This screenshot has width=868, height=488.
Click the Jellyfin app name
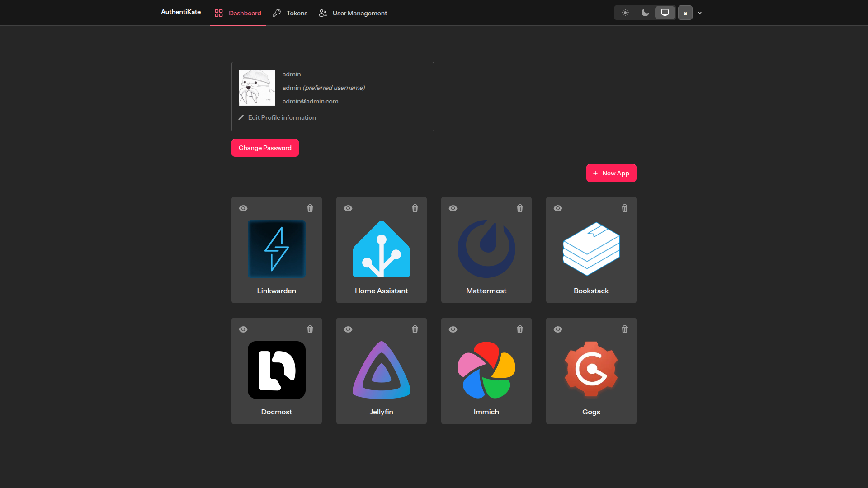coord(382,412)
